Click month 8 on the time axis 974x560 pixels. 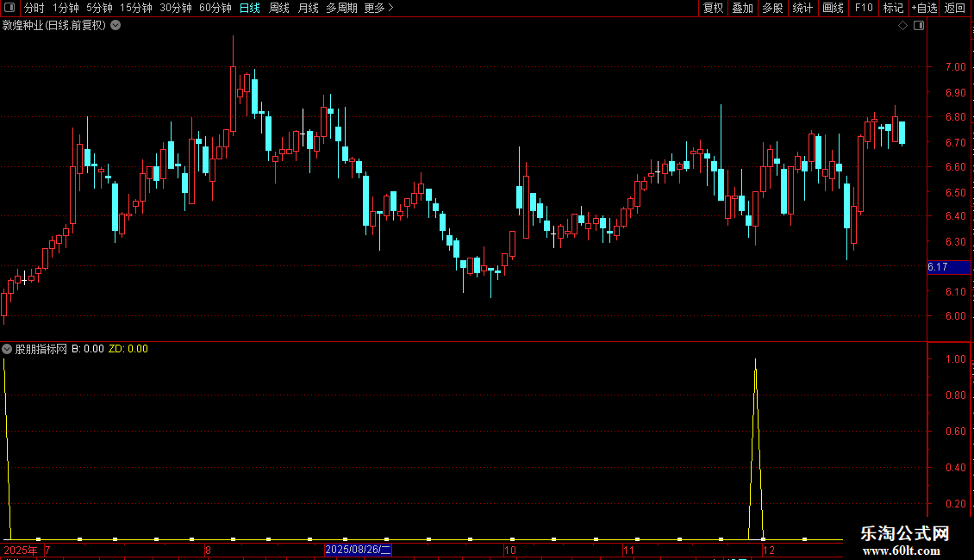(208, 550)
